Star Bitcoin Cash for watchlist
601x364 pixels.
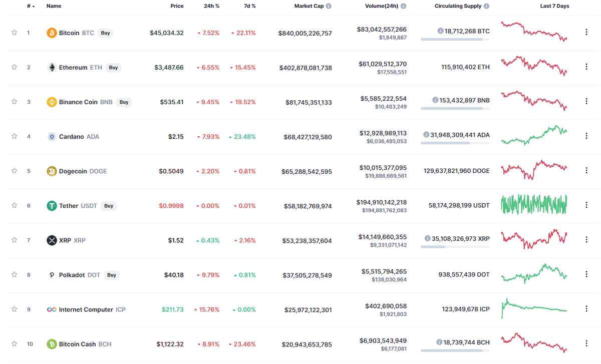pyautogui.click(x=14, y=343)
